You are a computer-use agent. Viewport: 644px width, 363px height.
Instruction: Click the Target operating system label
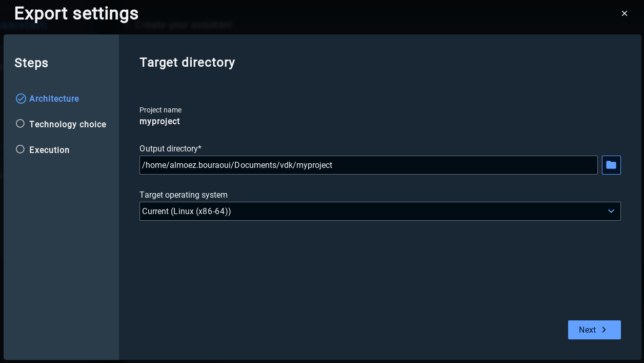[184, 195]
